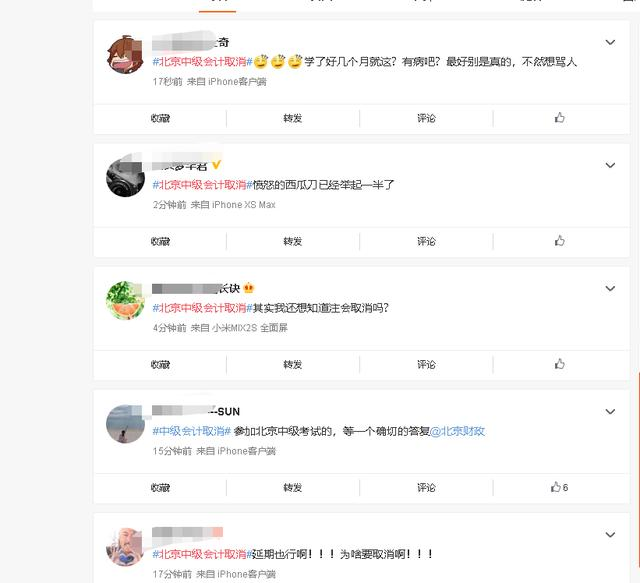This screenshot has height=583, width=640.
Task: Like the angry watermelon knife post
Action: pyautogui.click(x=560, y=241)
